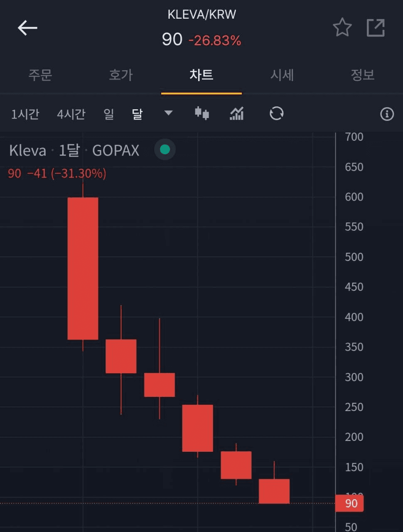Toggle the green market status dot
403x532 pixels.
(x=165, y=150)
